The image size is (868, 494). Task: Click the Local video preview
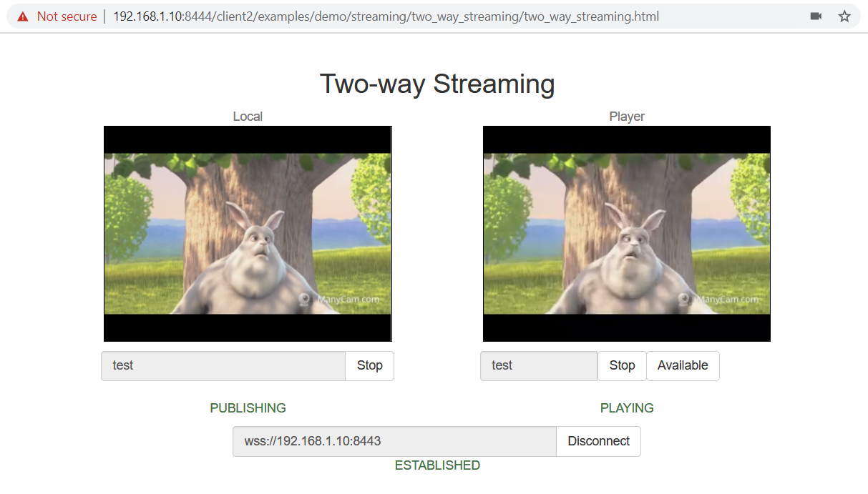click(x=248, y=234)
